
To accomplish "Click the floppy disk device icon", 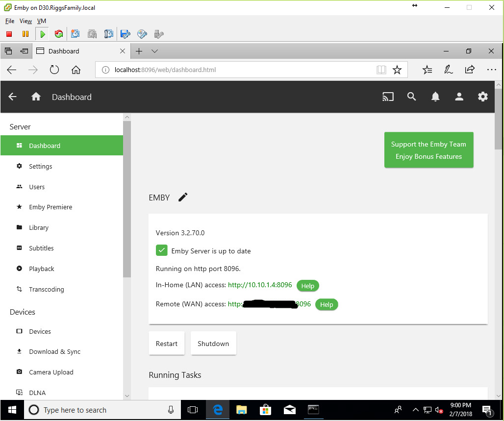I will click(x=126, y=34).
